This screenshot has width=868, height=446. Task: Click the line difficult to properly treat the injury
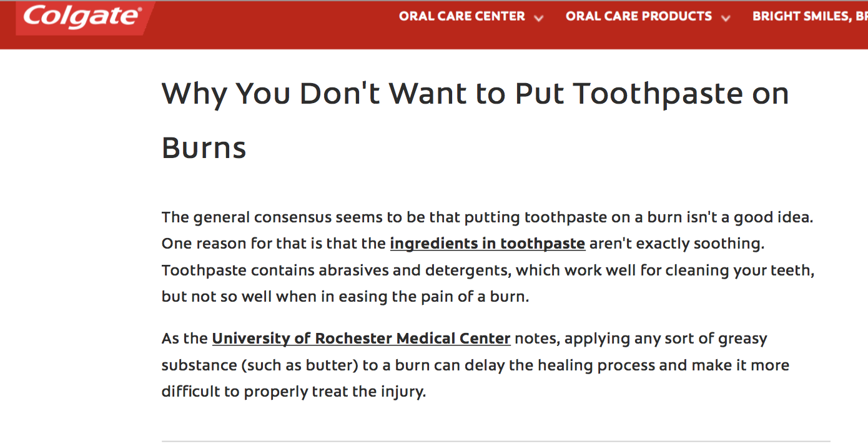[x=293, y=392]
